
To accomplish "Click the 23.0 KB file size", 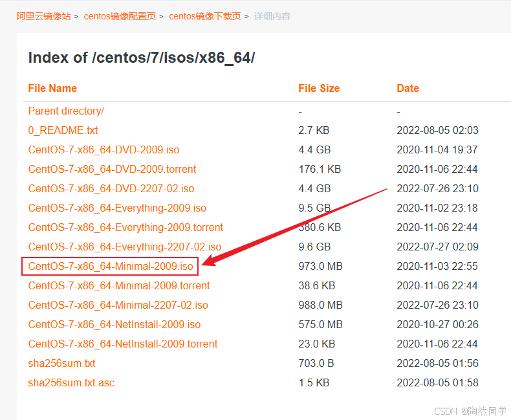I will click(x=317, y=344).
